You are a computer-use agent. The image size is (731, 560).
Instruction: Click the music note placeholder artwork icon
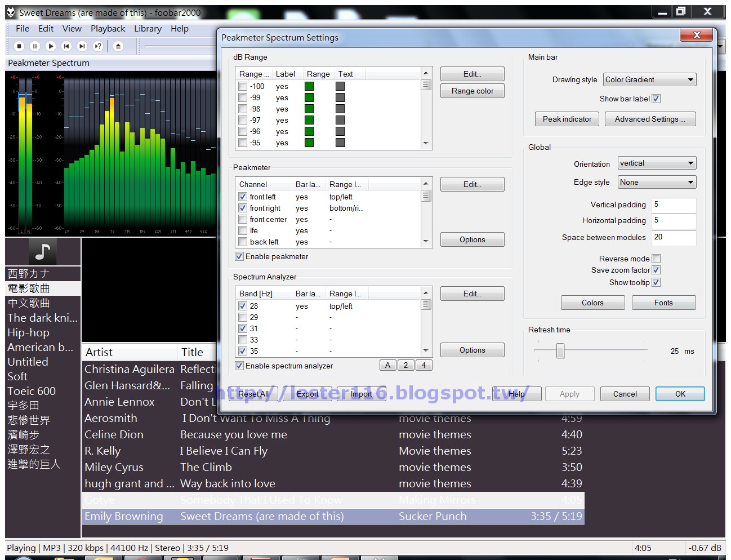coord(42,251)
